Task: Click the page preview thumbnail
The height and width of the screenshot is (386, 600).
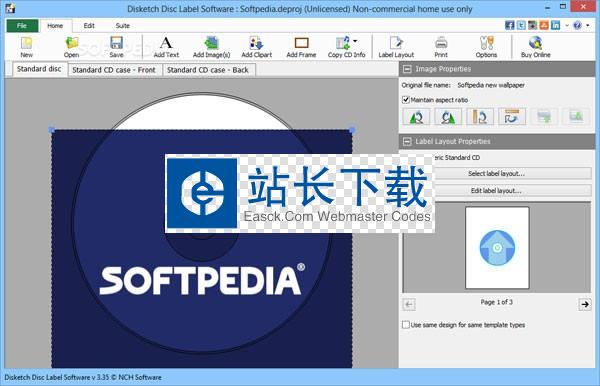Action: (497, 248)
